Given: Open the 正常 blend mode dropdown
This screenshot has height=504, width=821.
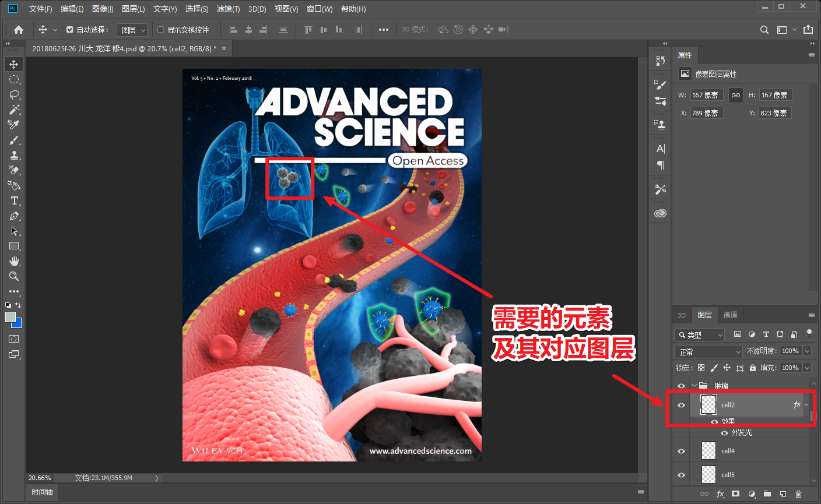Looking at the screenshot, I should (x=709, y=351).
